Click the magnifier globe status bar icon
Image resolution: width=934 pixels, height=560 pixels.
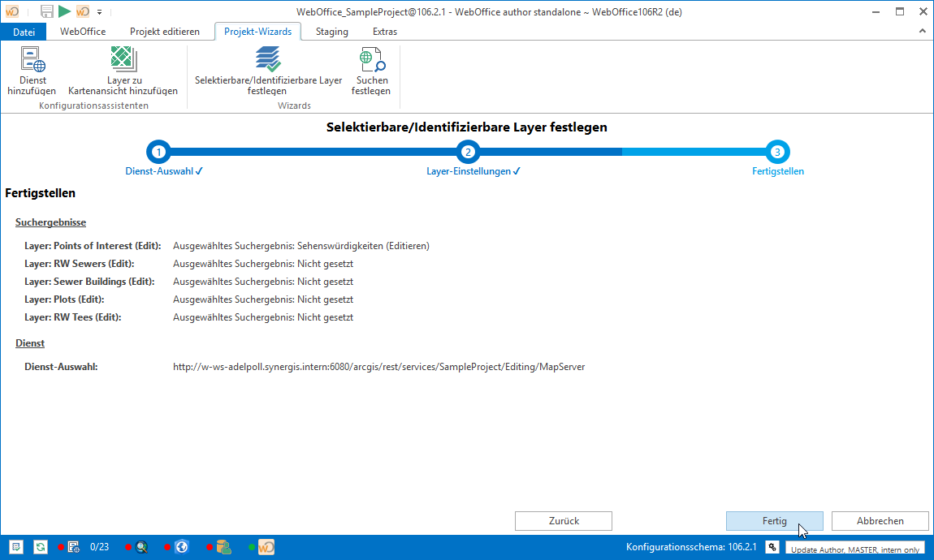coord(141,547)
